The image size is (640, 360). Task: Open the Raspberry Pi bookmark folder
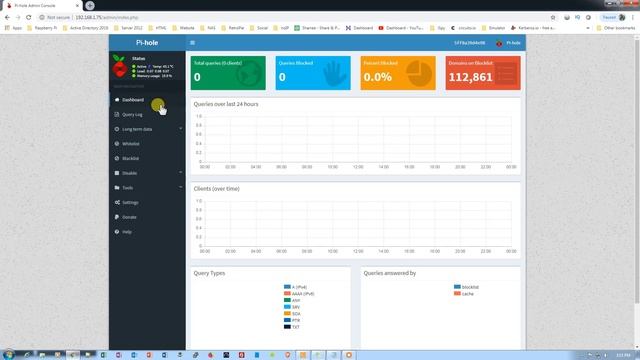(x=42, y=28)
